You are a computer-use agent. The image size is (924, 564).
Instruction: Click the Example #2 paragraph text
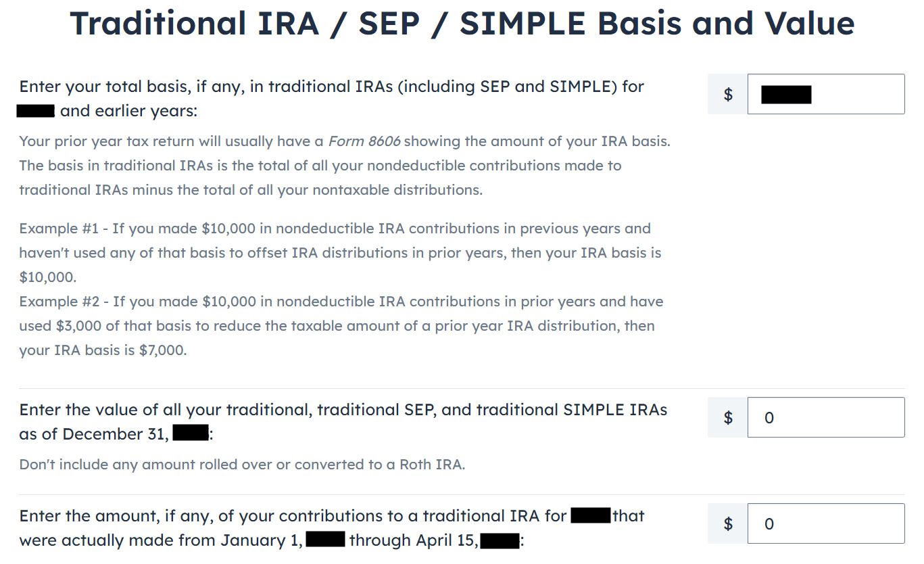point(338,325)
